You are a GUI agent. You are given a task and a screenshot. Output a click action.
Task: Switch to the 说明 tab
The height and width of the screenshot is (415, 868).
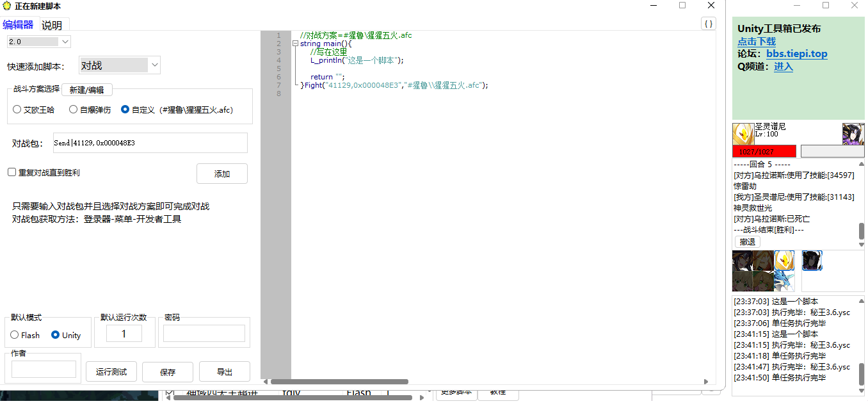[52, 26]
